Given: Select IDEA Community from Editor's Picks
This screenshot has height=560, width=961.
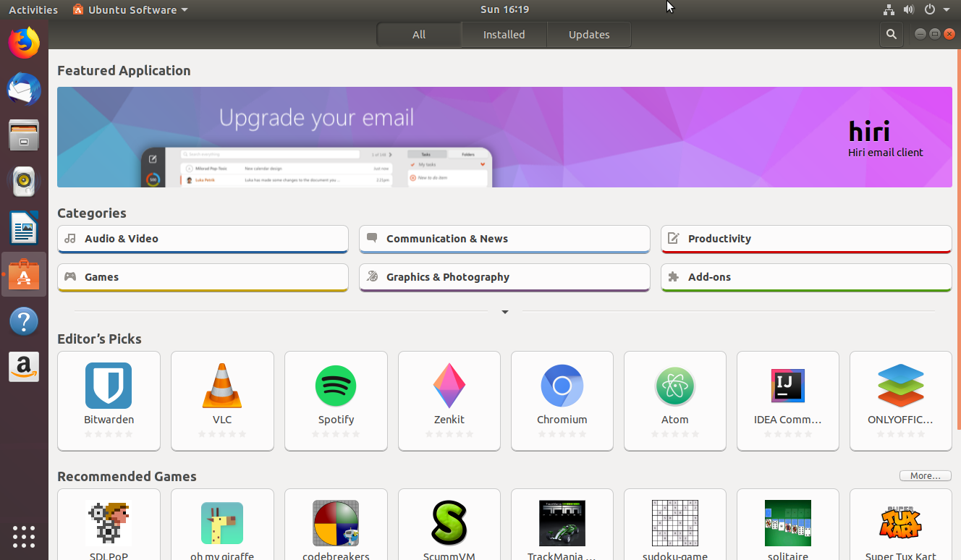Looking at the screenshot, I should [787, 401].
